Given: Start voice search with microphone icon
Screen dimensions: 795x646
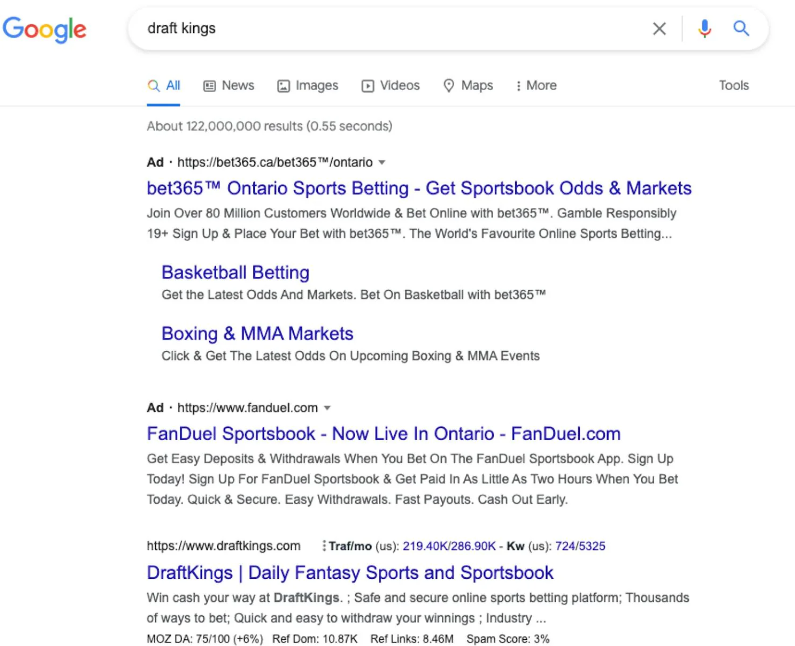Looking at the screenshot, I should coord(704,28).
